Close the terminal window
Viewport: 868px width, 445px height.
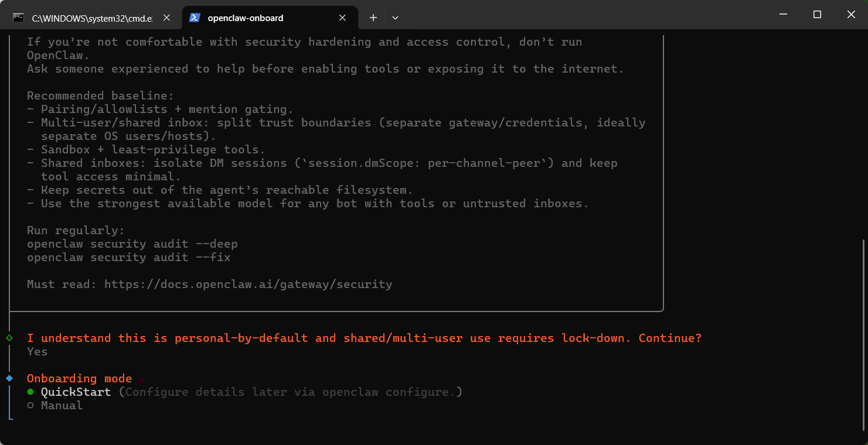coord(851,15)
